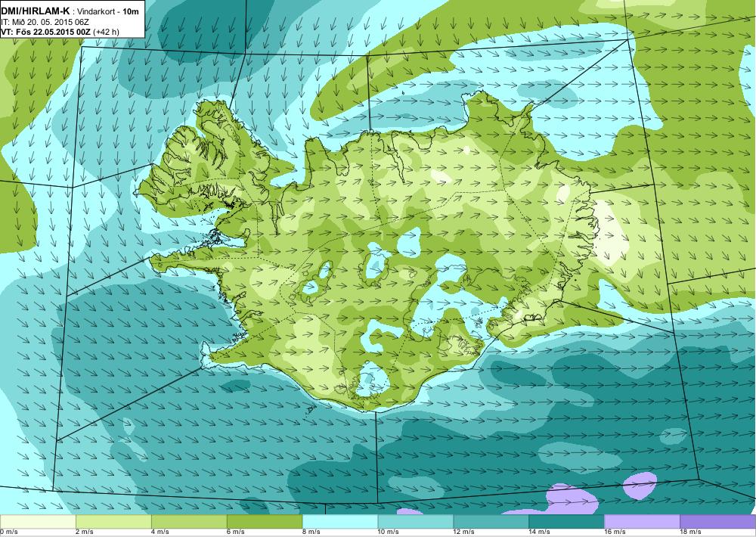Click the '4 m/s' legend label
Image resolution: width=756 pixels, height=537 pixels.
160,532
